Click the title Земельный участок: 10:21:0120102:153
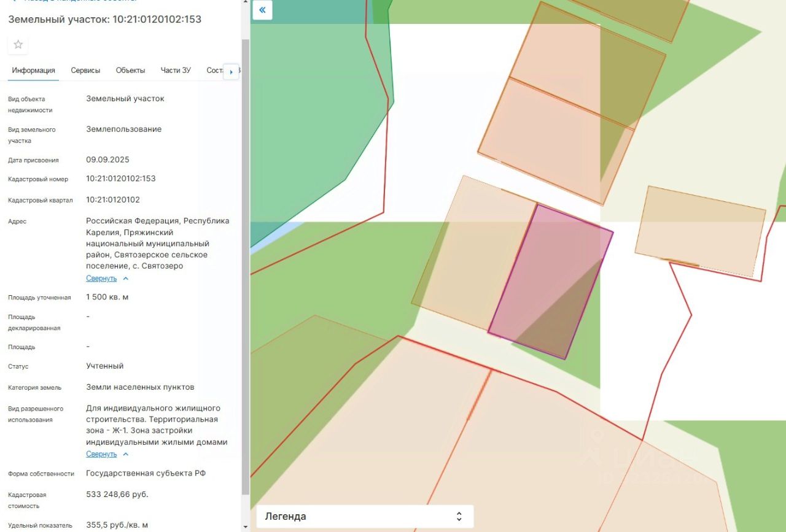 click(104, 19)
